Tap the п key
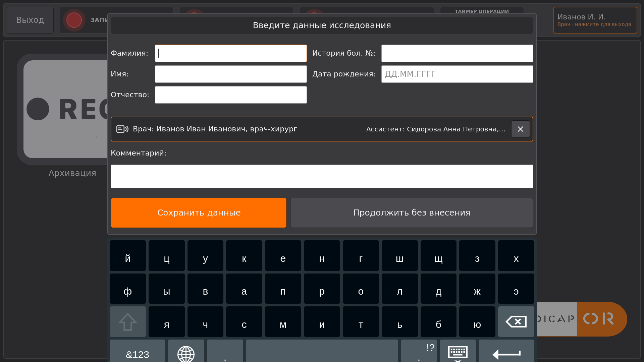 (283, 289)
